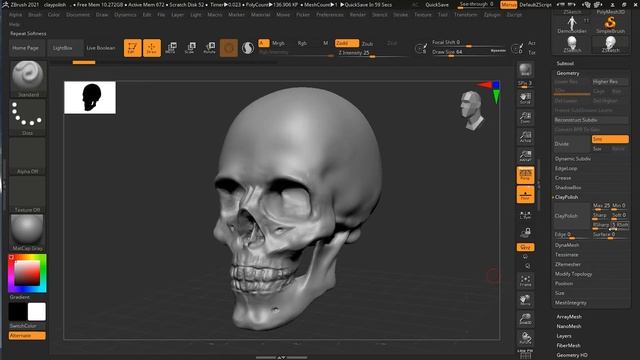Click the Z Intensity slider

(x=372, y=53)
